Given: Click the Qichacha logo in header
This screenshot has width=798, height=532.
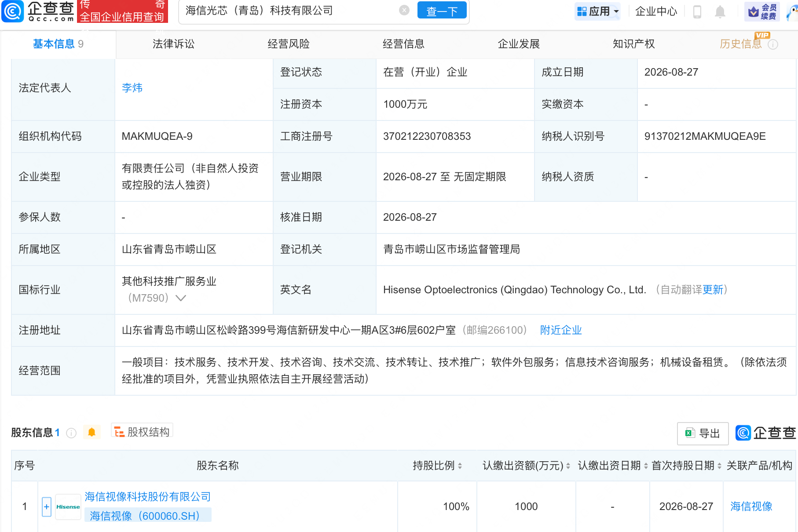Looking at the screenshot, I should 38,11.
